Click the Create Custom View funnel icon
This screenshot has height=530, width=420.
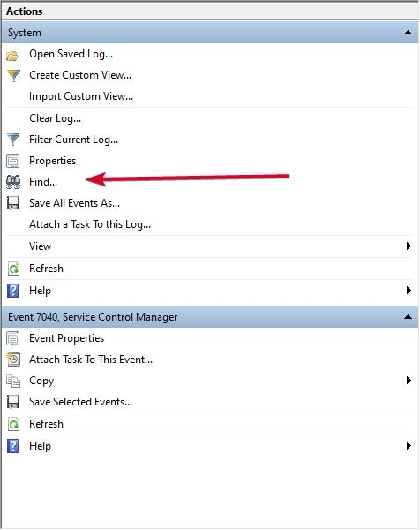[x=13, y=75]
